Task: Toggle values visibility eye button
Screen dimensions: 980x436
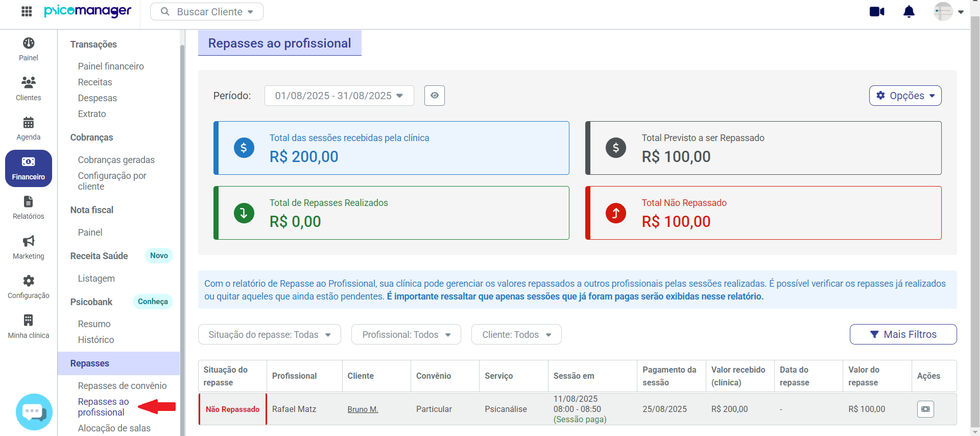Action: (x=435, y=96)
